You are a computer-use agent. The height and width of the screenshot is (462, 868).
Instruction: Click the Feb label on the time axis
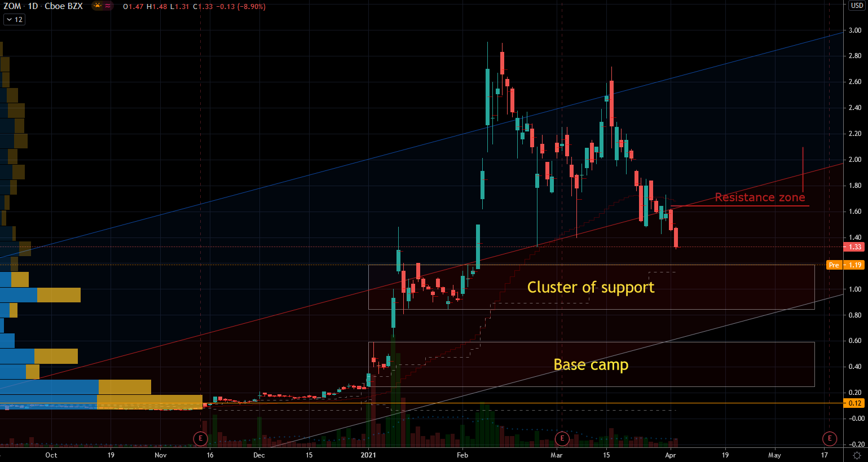click(462, 455)
